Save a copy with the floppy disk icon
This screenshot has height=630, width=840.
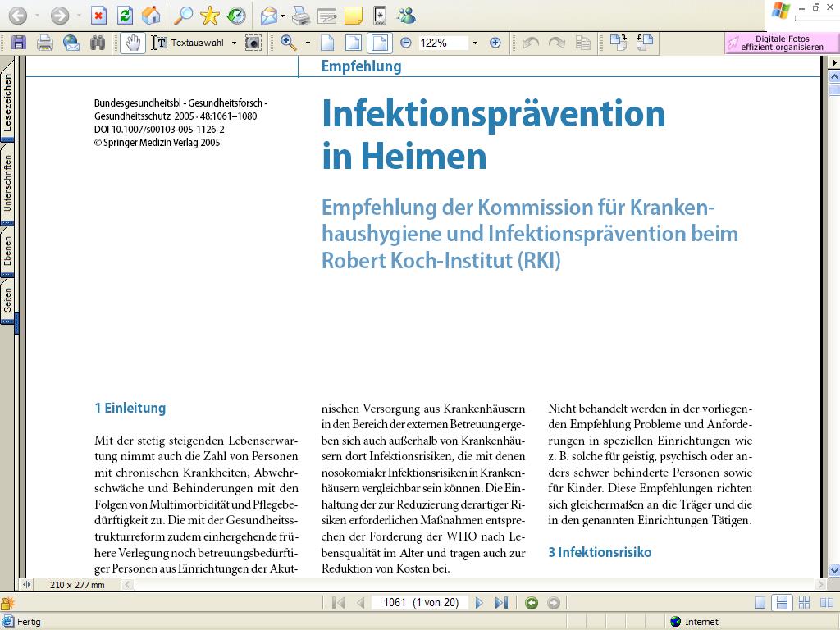tap(19, 43)
